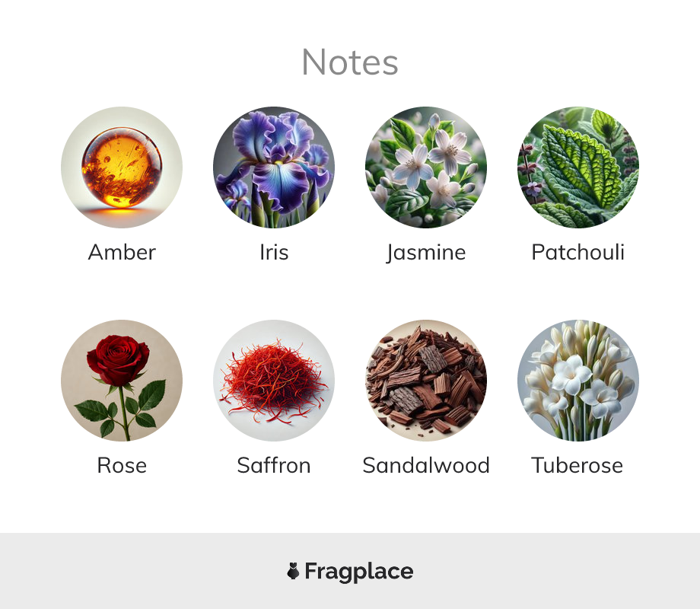Open the Fragplace brand name link
This screenshot has height=609, width=700.
click(x=359, y=572)
